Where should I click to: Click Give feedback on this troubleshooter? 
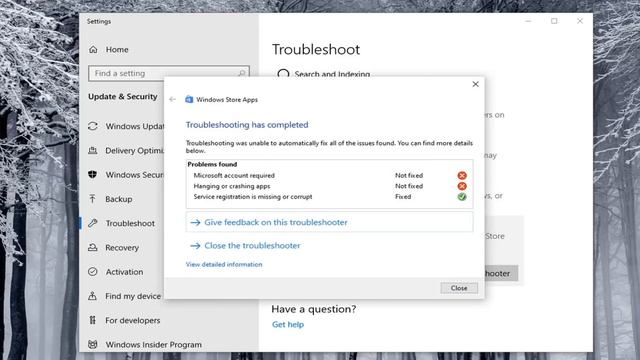point(329,222)
